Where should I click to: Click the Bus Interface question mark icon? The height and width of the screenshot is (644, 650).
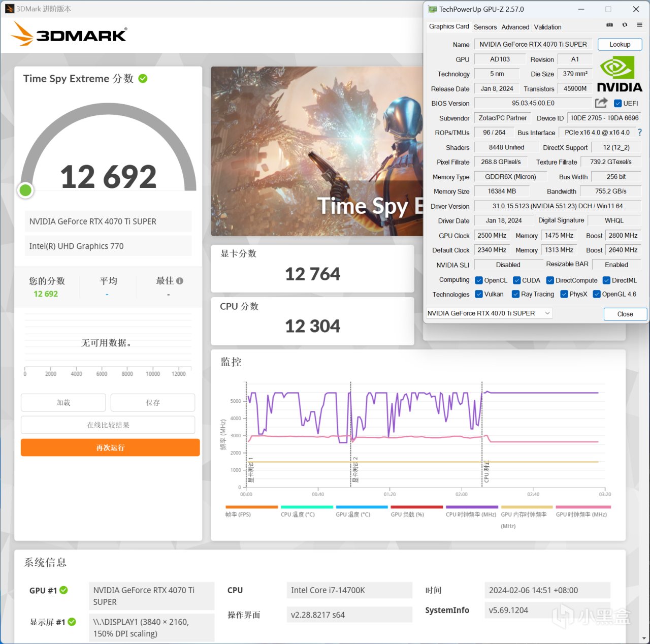(640, 132)
